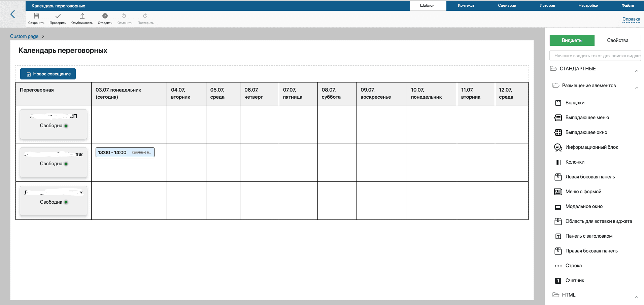Switch to the Свойства panel tab

click(617, 40)
